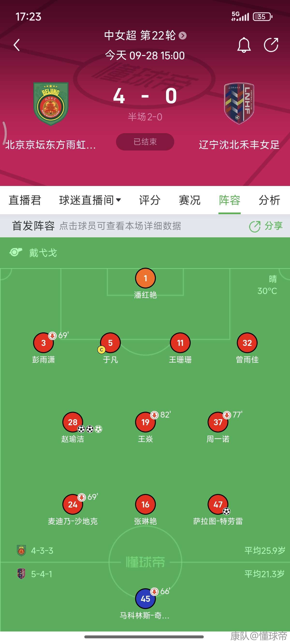Tap the 已结束 status button
This screenshot has width=290, height=644.
pyautogui.click(x=145, y=142)
